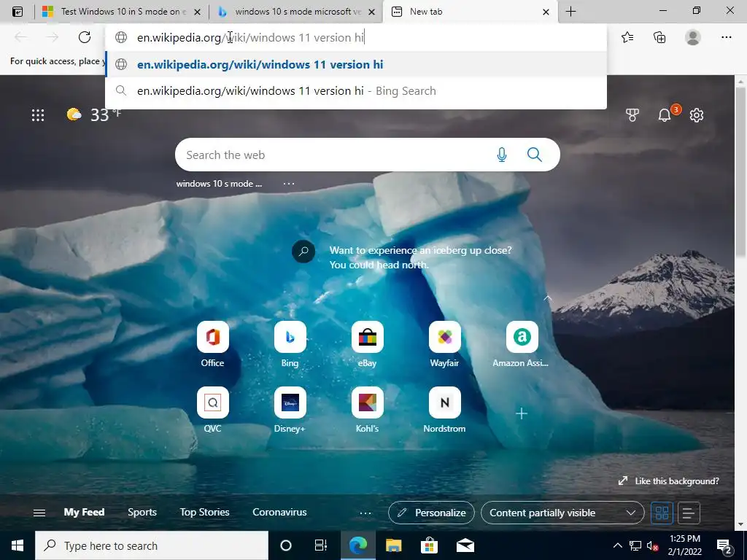
Task: Click the Personalize button
Action: (431, 513)
